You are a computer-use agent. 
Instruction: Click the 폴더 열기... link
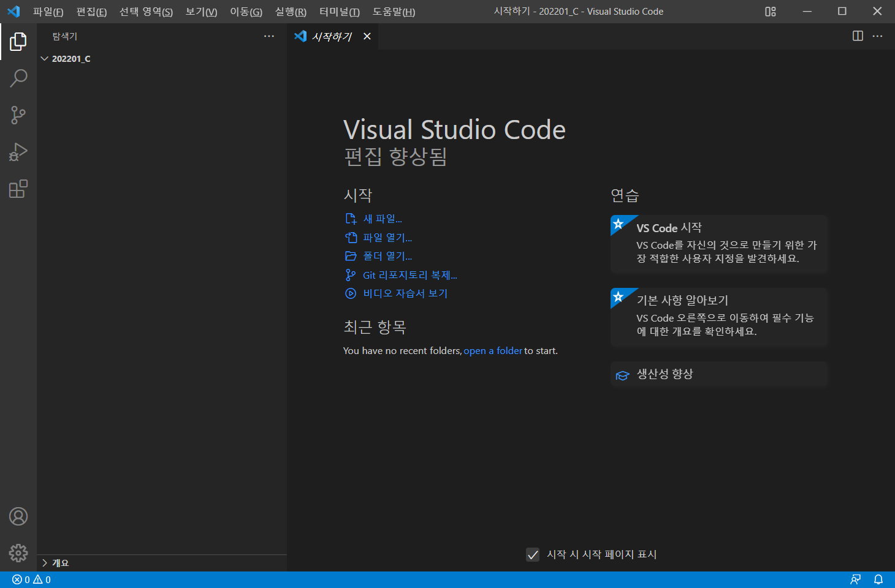tap(387, 256)
